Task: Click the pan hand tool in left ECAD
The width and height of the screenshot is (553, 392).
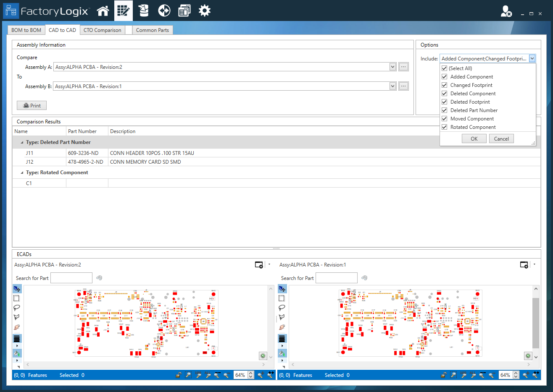Action: [17, 327]
